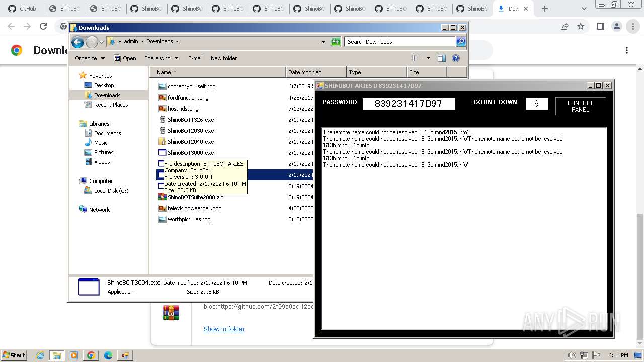Open Chrome profile avatar menu
The height and width of the screenshot is (362, 644).
[617, 26]
